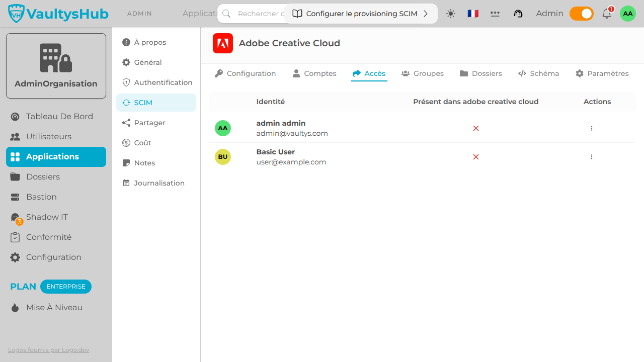Click the user@example.com email
Image resolution: width=644 pixels, height=362 pixels.
291,162
